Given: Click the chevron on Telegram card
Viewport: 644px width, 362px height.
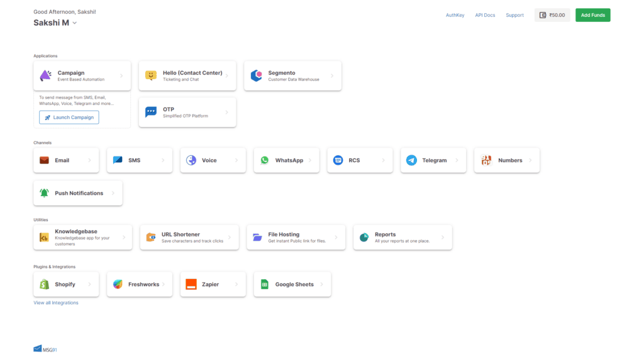Looking at the screenshot, I should click(457, 160).
